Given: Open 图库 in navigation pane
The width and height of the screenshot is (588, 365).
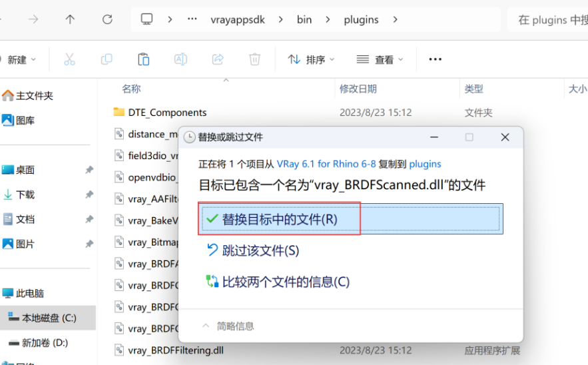Looking at the screenshot, I should click(19, 121).
